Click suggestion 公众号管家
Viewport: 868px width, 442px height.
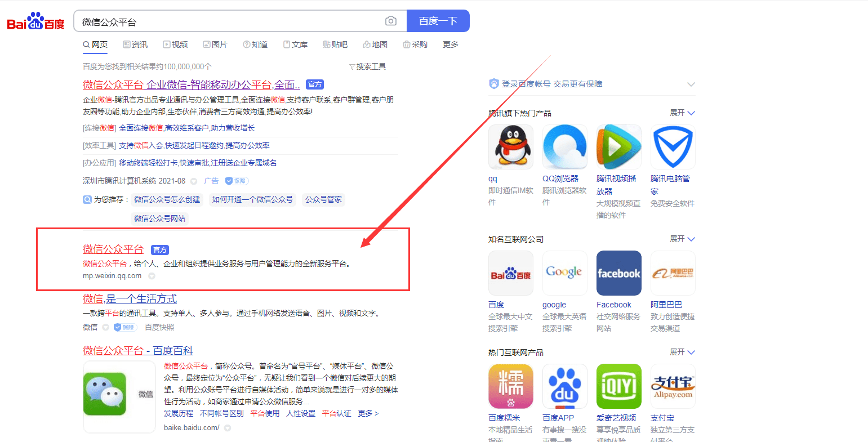point(323,199)
